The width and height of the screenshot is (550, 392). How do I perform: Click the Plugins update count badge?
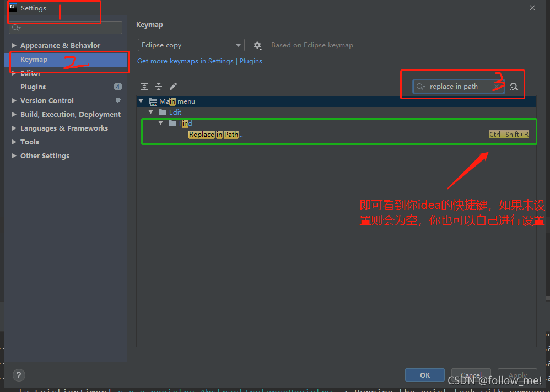coord(118,87)
